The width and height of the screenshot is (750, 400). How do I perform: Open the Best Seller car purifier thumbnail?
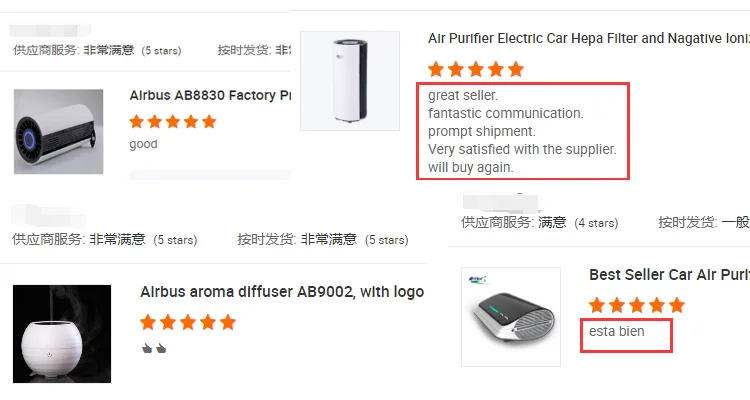click(x=511, y=315)
